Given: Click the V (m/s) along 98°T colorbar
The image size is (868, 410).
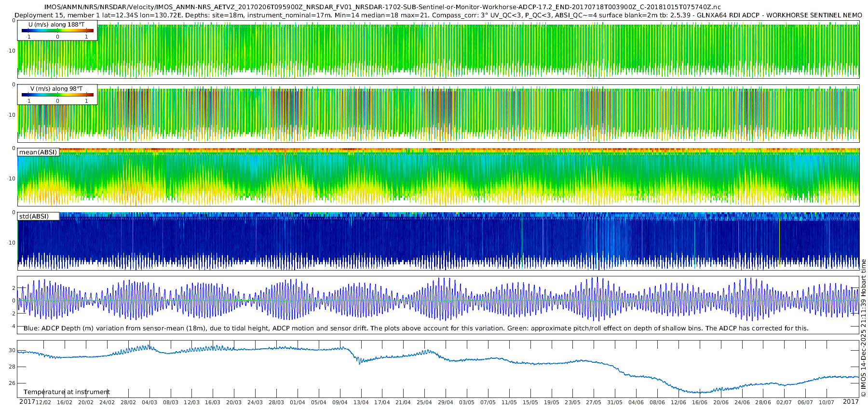Looking at the screenshot, I should pyautogui.click(x=57, y=95).
